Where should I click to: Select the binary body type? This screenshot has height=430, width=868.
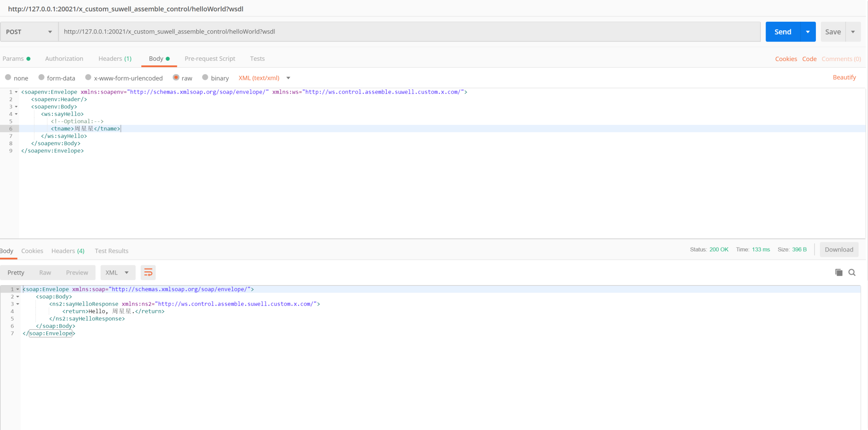tap(205, 77)
